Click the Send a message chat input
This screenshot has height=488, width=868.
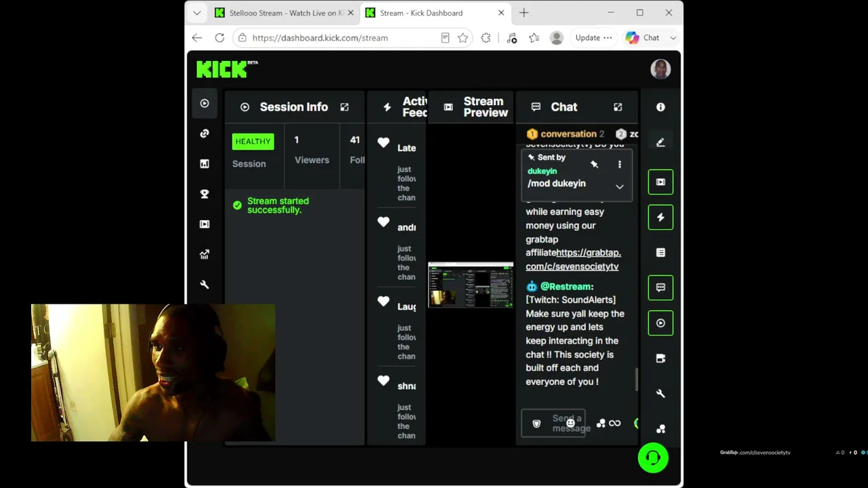click(553, 424)
